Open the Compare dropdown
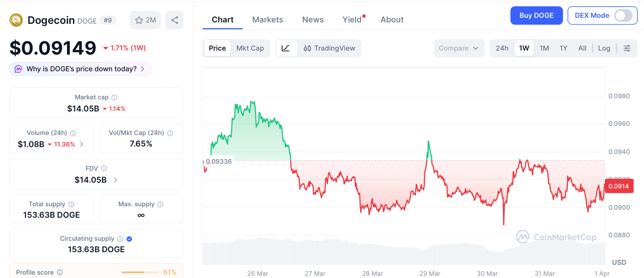This screenshot has height=278, width=644. point(458,48)
